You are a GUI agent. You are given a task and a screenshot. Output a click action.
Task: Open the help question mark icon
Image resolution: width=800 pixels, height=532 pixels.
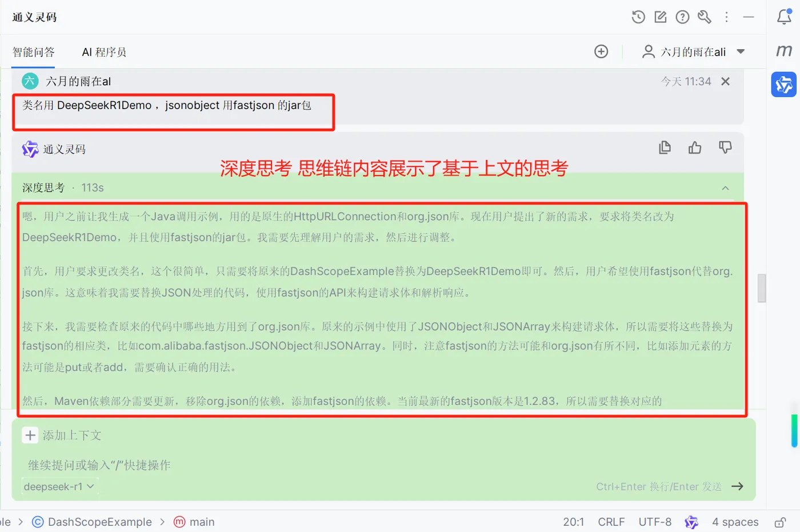[682, 17]
